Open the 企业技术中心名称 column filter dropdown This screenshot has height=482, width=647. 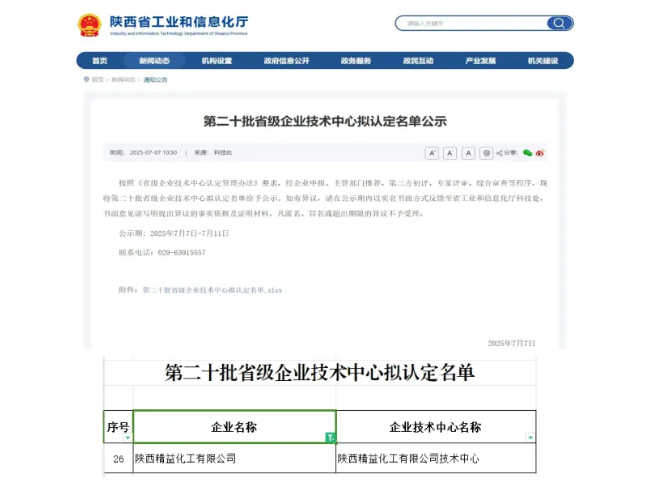pyautogui.click(x=530, y=437)
